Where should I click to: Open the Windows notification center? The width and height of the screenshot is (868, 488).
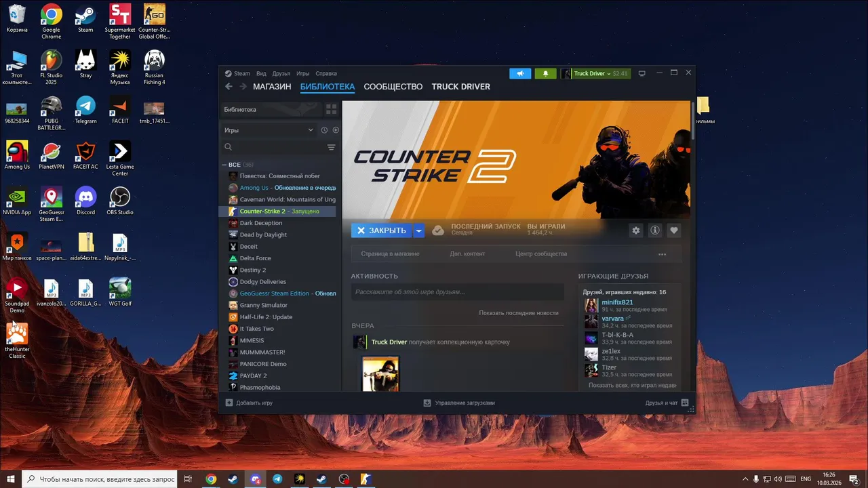(854, 479)
